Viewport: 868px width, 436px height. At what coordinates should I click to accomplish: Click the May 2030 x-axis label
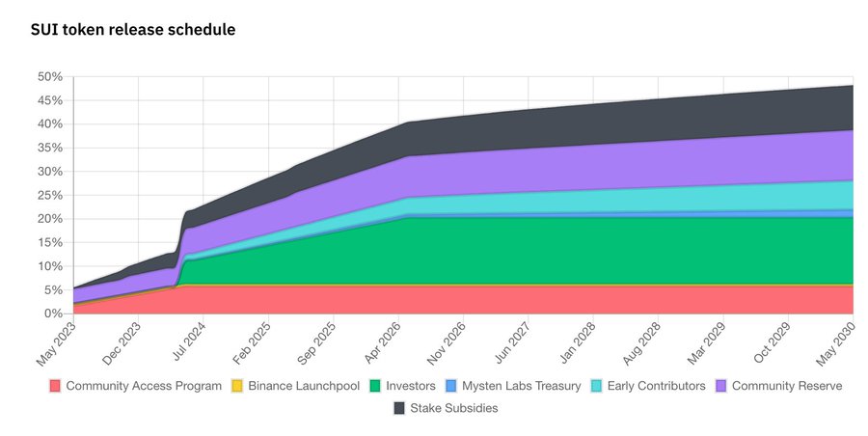pyautogui.click(x=836, y=343)
